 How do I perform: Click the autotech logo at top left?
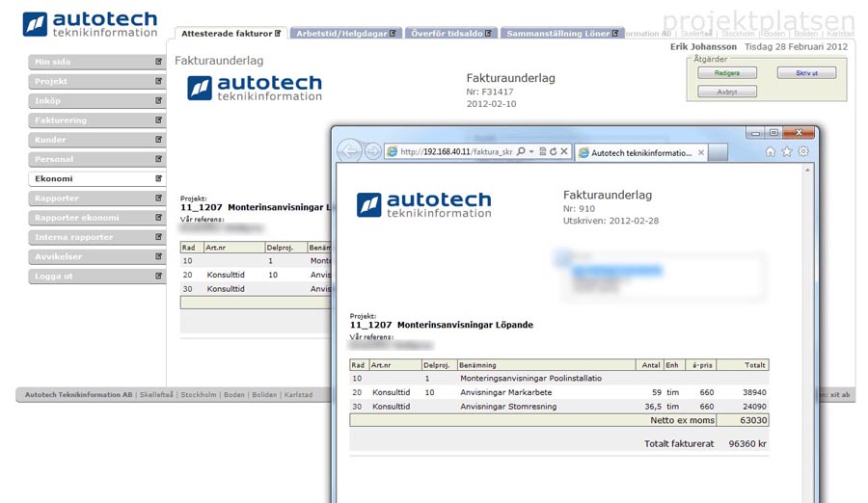click(x=91, y=24)
